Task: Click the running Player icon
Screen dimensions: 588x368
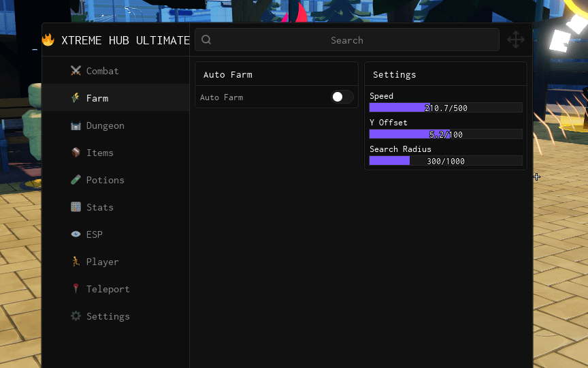Action: coord(76,262)
